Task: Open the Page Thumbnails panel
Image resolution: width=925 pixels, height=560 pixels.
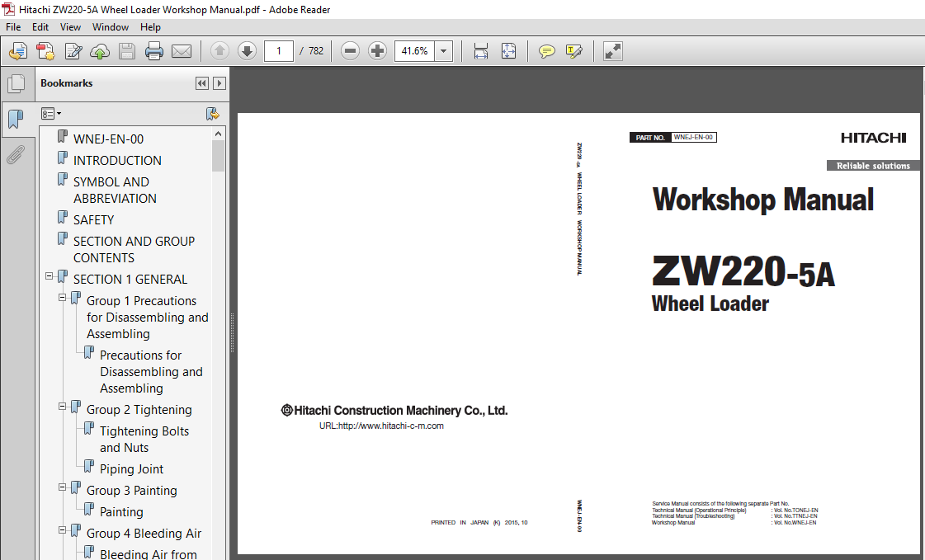Action: pos(16,83)
